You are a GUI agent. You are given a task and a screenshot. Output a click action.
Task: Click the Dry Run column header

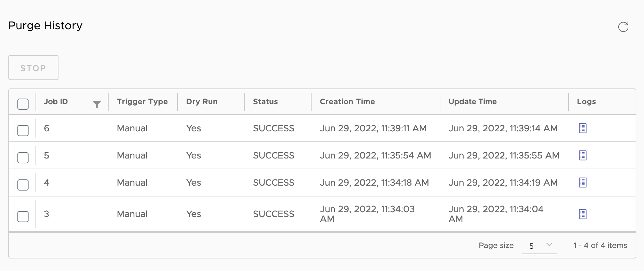pyautogui.click(x=202, y=102)
